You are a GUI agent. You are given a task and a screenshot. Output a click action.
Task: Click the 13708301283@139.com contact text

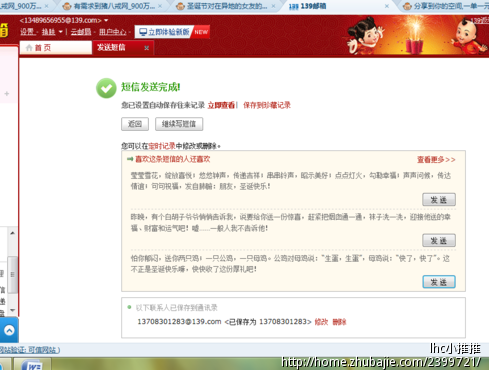[x=179, y=322]
